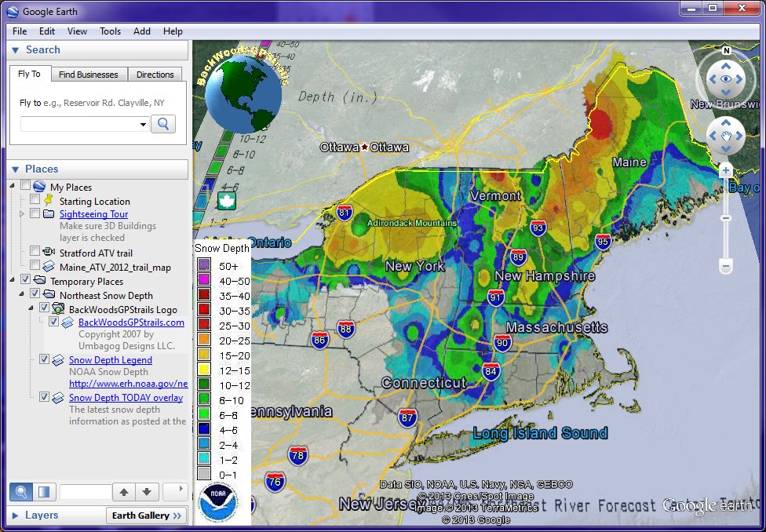
Task: Zoom in using the plus button
Action: click(x=725, y=170)
